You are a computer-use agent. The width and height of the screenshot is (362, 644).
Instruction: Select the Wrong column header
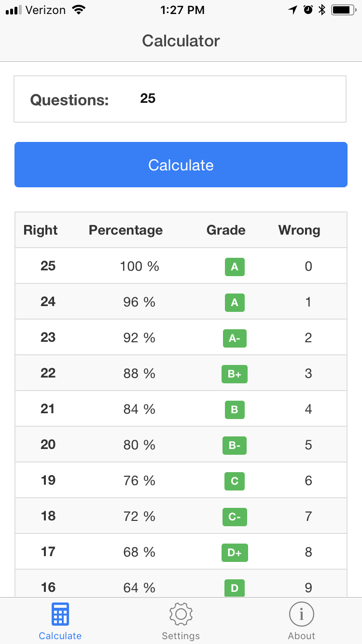pyautogui.click(x=299, y=230)
